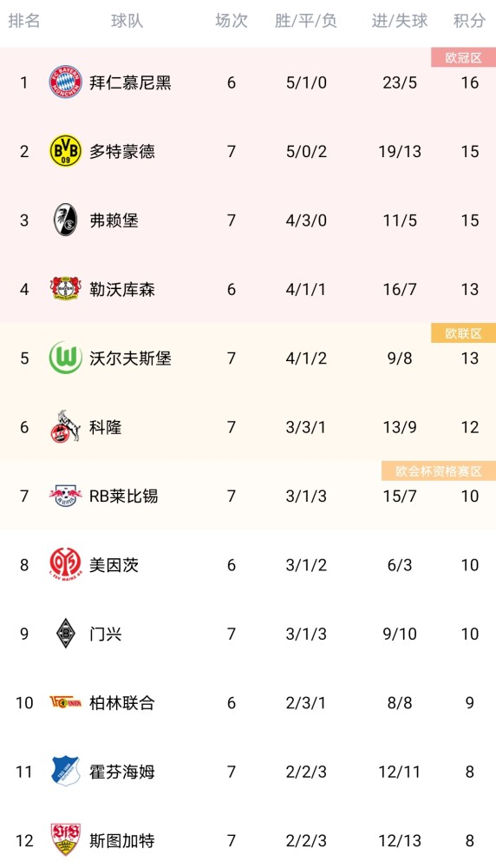This screenshot has height=868, width=496.
Task: Tap the green Wolfsburg W logo
Action: [65, 358]
